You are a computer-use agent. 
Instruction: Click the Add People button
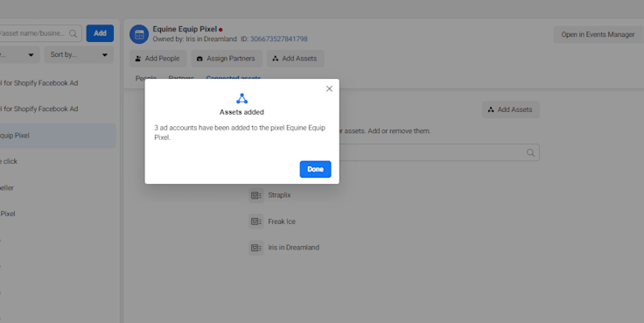tap(157, 59)
